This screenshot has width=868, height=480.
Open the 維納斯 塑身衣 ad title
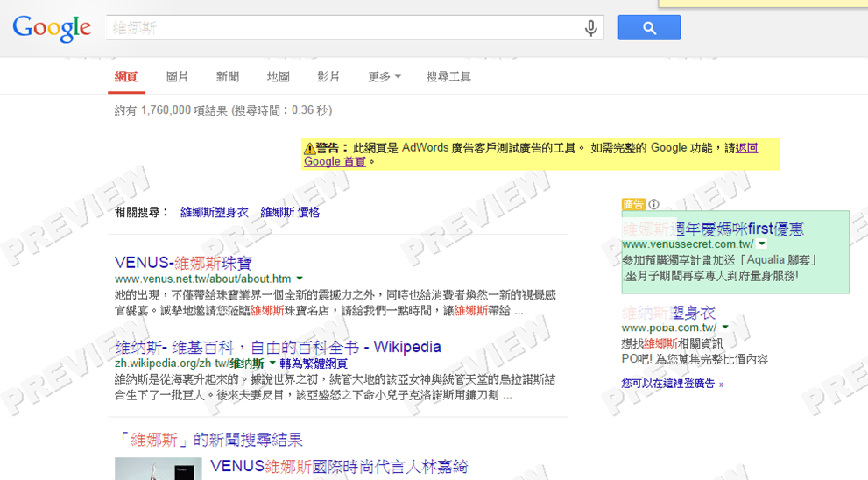[668, 313]
